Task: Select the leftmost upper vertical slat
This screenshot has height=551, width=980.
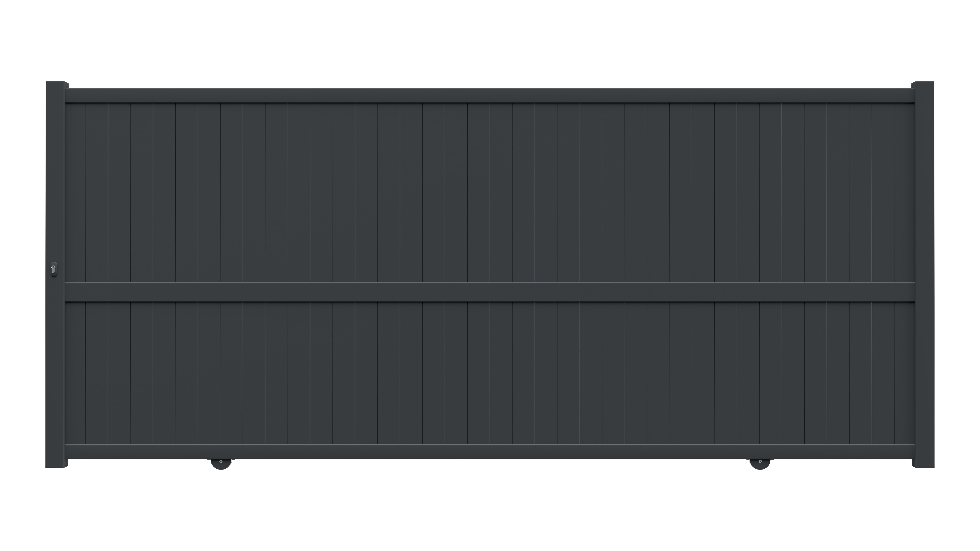Action: click(x=75, y=193)
